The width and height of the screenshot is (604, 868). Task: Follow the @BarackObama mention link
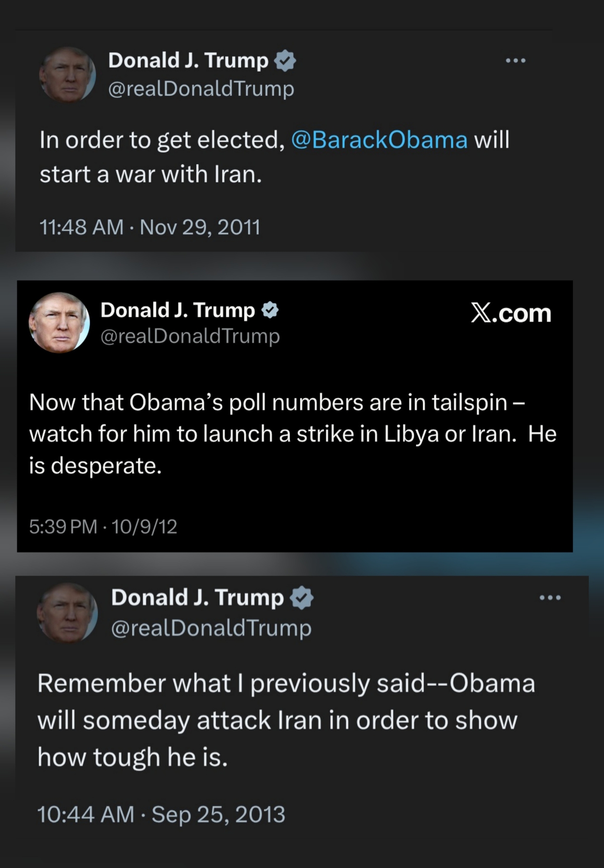pyautogui.click(x=379, y=140)
